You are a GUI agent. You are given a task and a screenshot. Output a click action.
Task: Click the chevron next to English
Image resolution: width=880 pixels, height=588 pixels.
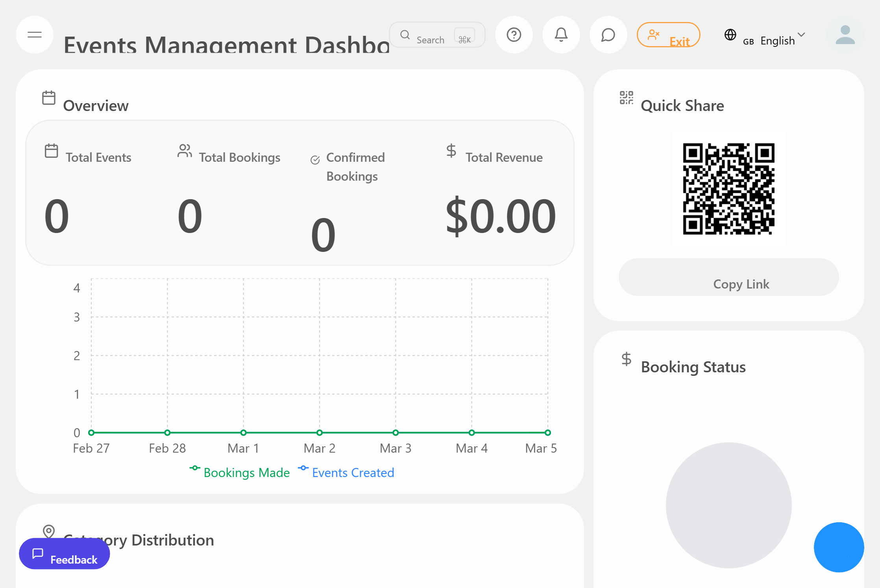[801, 35]
